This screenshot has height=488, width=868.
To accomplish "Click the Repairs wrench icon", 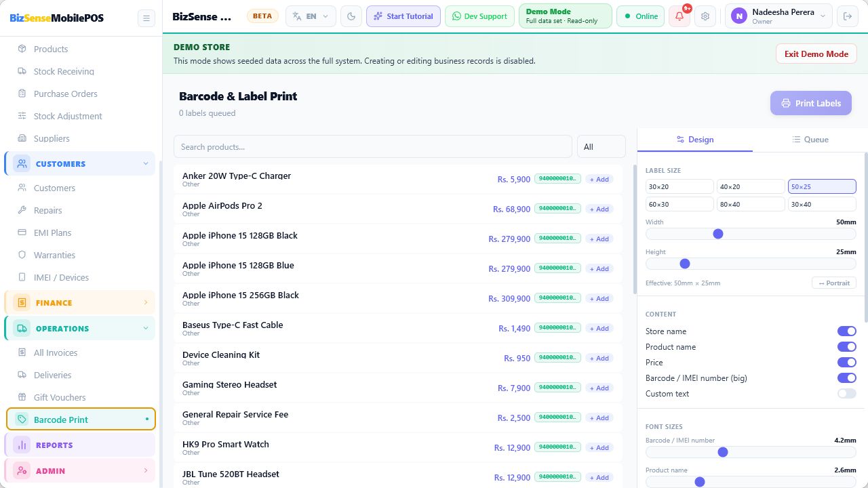I will point(22,210).
